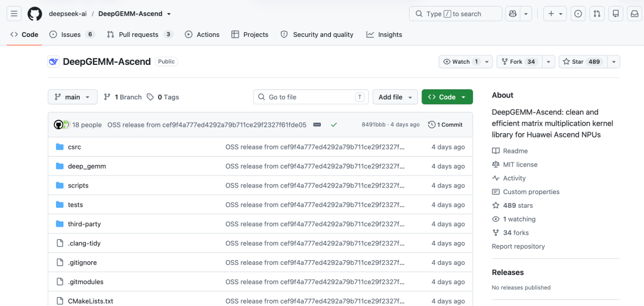644x306 pixels.
Task: Open the OSS release commit message in header
Action: pyautogui.click(x=206, y=124)
